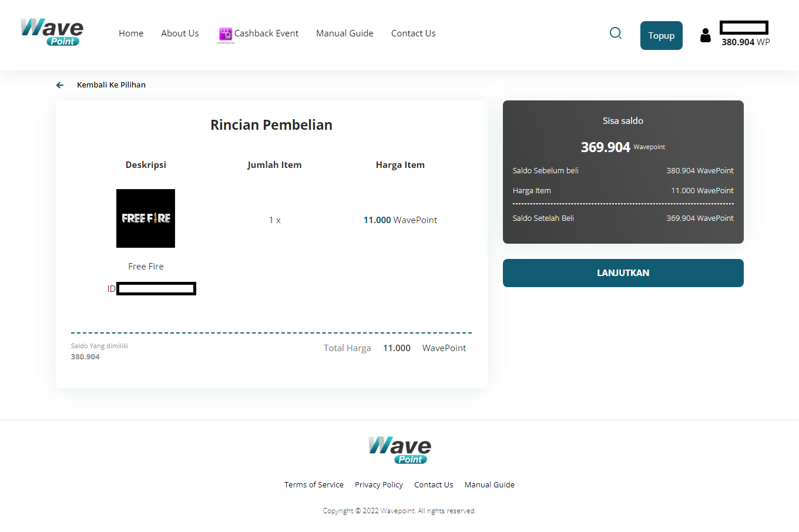The width and height of the screenshot is (799, 532).
Task: Open Manual Guide in top navigation
Action: coord(344,33)
